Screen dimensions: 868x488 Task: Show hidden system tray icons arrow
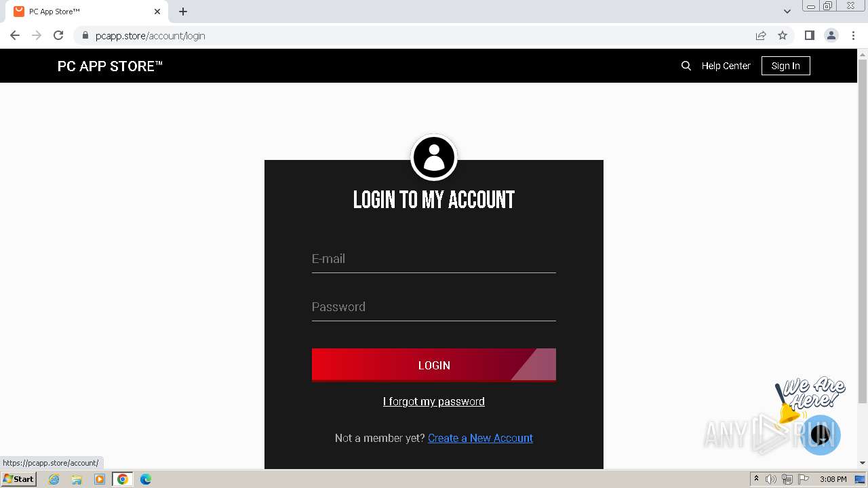click(x=756, y=479)
